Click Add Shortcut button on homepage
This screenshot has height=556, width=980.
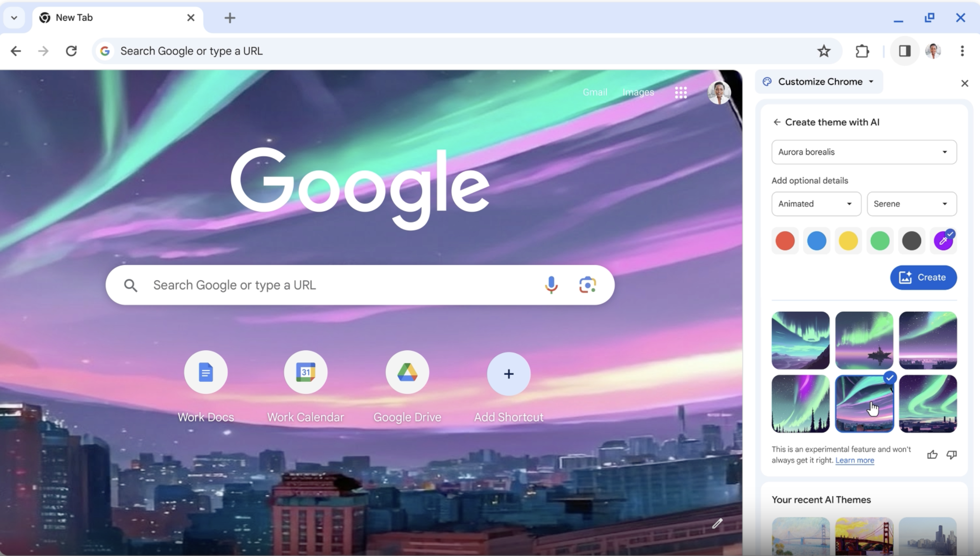(x=509, y=374)
